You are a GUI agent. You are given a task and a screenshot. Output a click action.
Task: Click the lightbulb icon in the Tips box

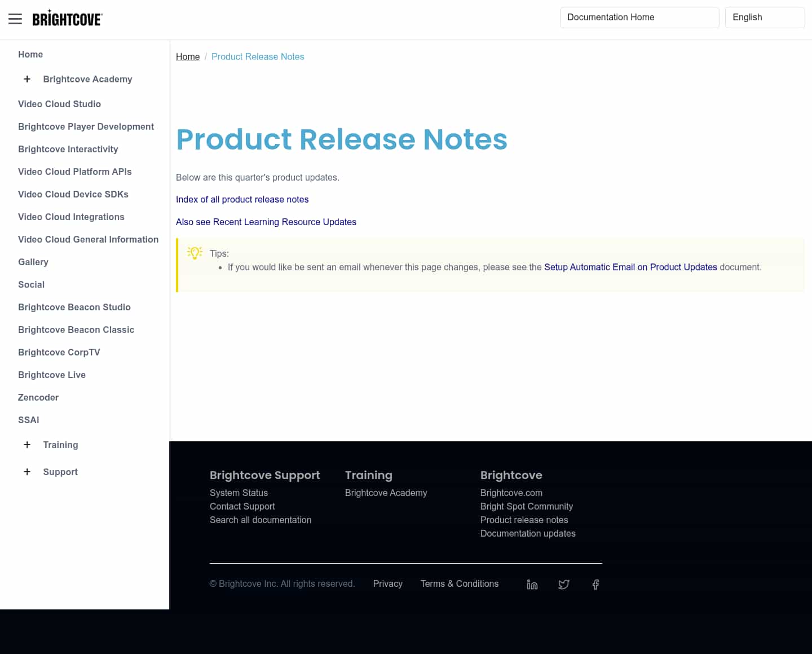pos(195,253)
